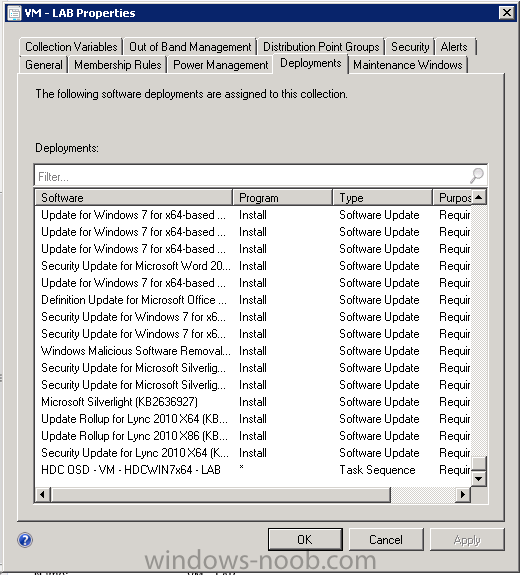Open the Membership Rules tab
The image size is (520, 575).
pyautogui.click(x=117, y=65)
